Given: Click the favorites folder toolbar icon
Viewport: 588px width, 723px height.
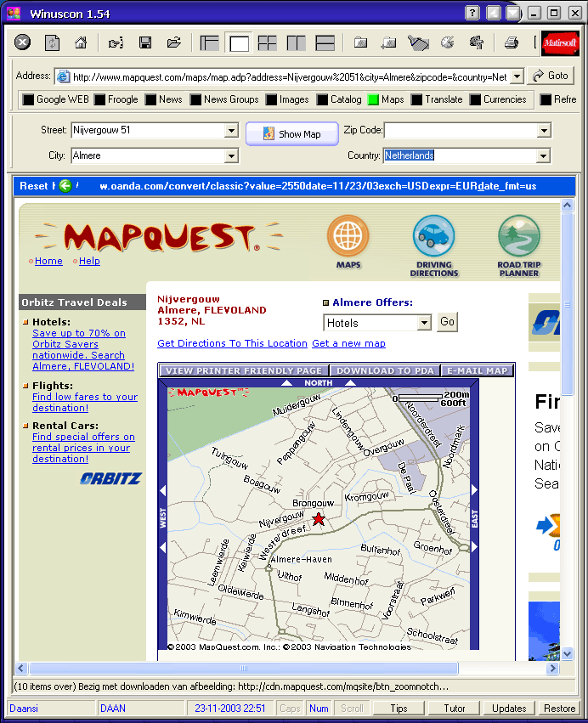Looking at the screenshot, I should click(x=360, y=42).
